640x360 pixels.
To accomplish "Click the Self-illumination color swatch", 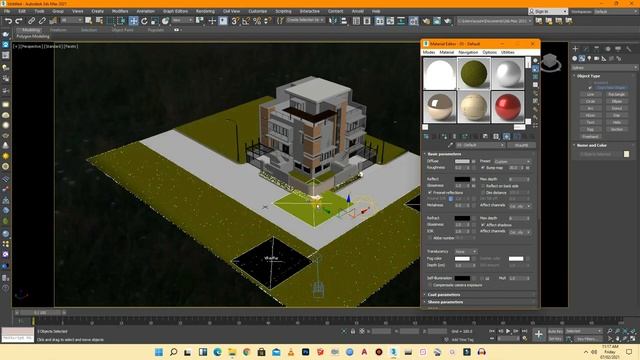I will click(x=462, y=278).
